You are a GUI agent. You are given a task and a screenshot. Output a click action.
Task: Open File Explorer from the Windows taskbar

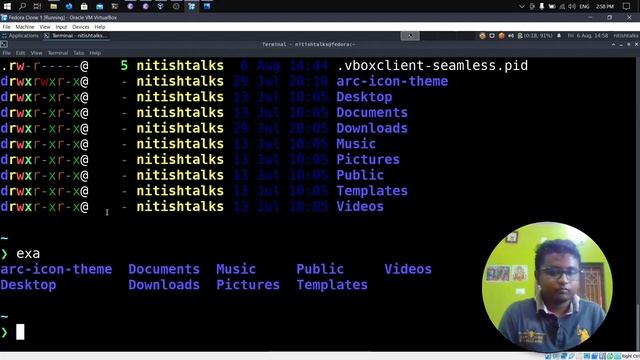pos(53,6)
